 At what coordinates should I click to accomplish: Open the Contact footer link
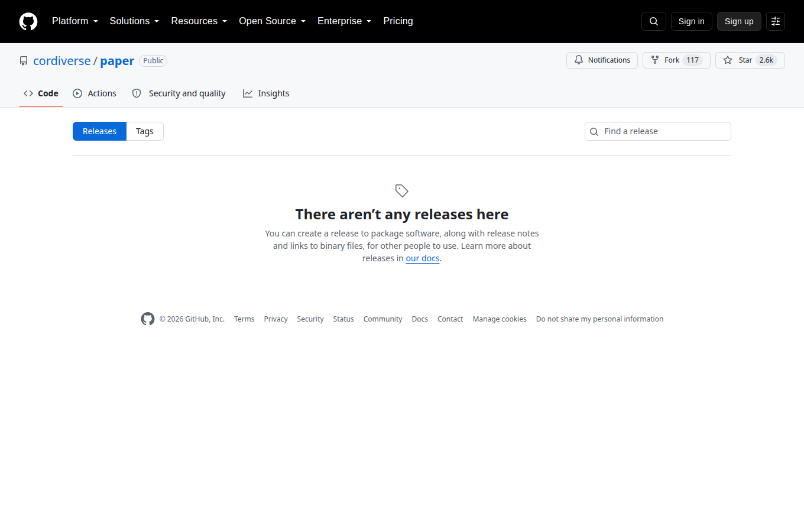coord(450,319)
